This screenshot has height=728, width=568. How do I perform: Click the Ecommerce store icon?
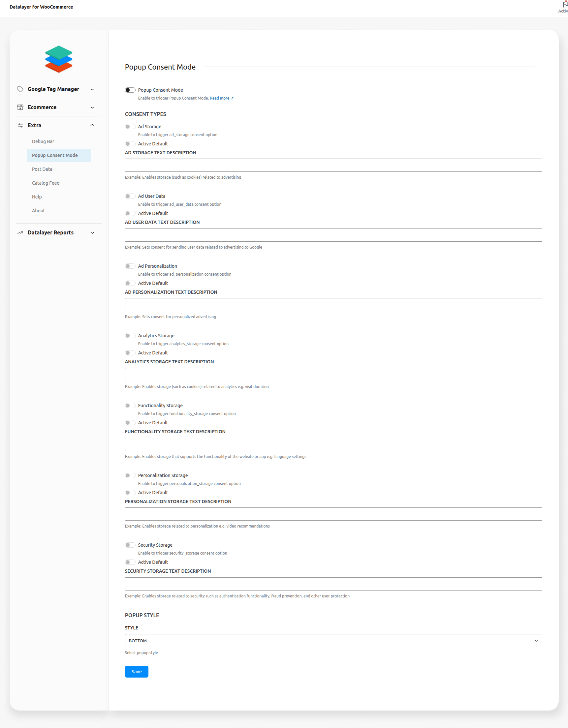coord(20,107)
